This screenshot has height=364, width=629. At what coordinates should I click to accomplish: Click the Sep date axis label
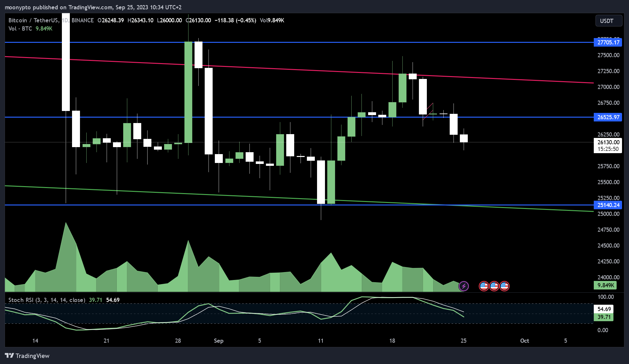(219, 341)
